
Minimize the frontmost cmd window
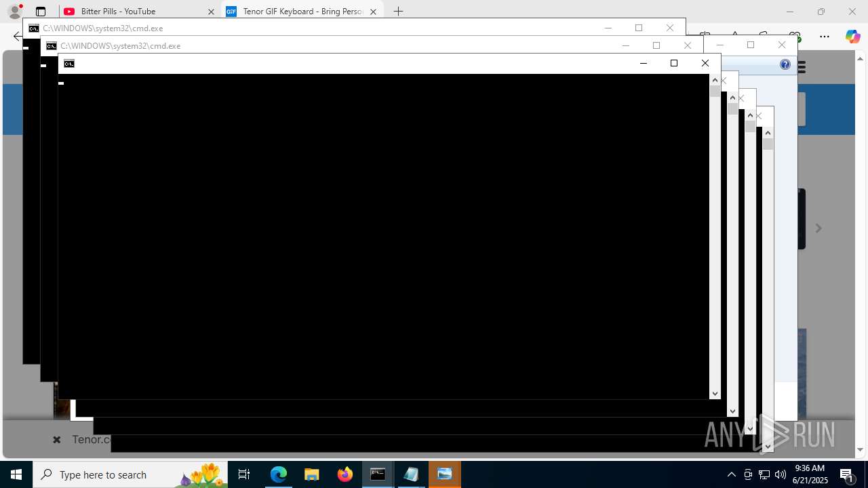click(644, 63)
